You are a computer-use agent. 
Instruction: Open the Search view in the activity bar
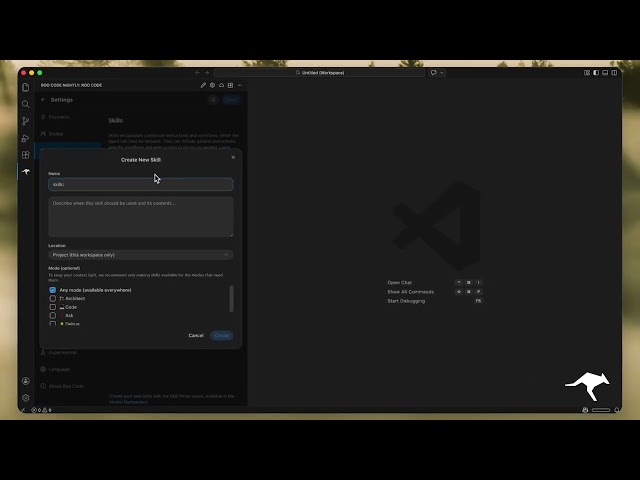[x=26, y=104]
